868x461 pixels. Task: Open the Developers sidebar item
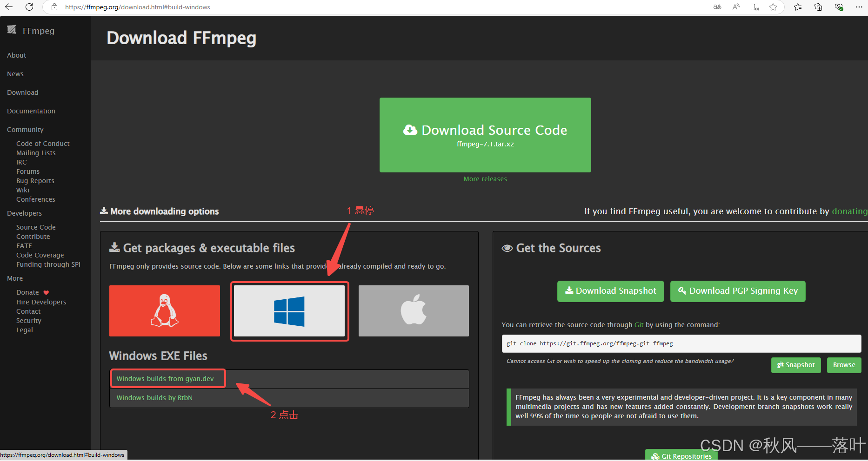[x=24, y=213]
